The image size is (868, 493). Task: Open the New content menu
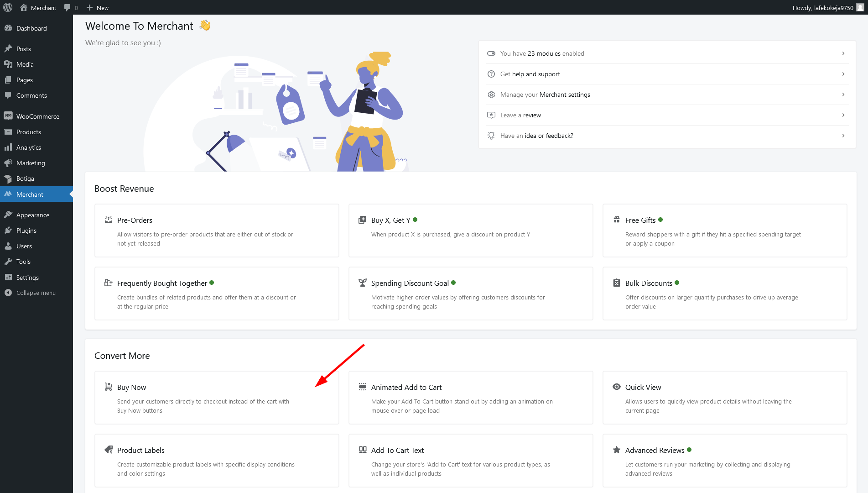97,7
